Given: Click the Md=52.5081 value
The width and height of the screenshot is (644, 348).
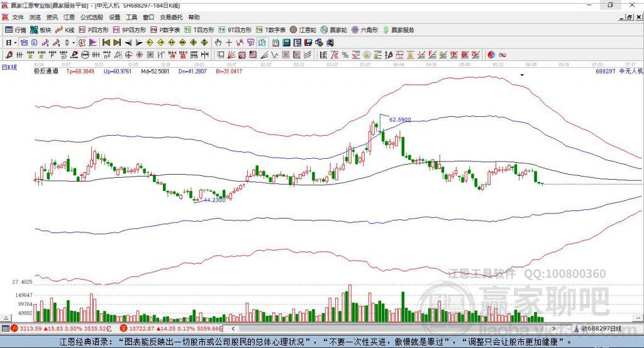Looking at the screenshot, I should point(155,71).
